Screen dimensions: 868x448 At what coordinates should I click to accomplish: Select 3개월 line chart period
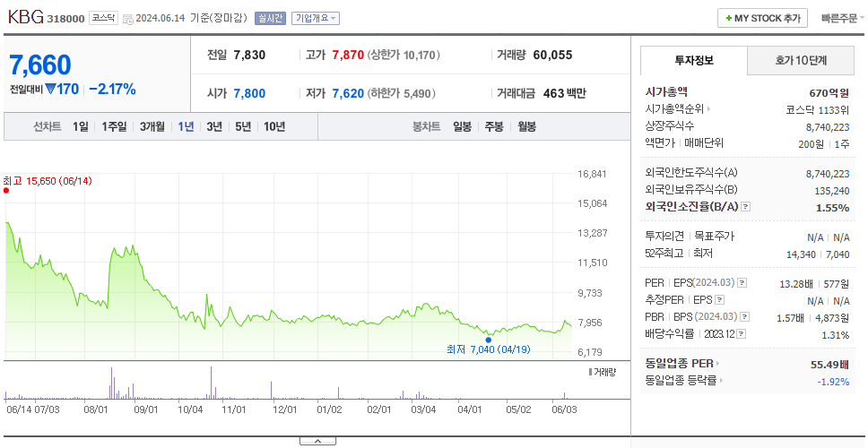tap(152, 126)
